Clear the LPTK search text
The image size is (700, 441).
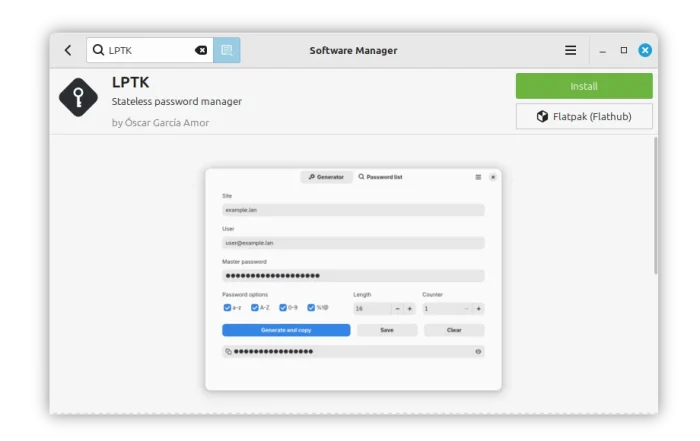point(201,50)
